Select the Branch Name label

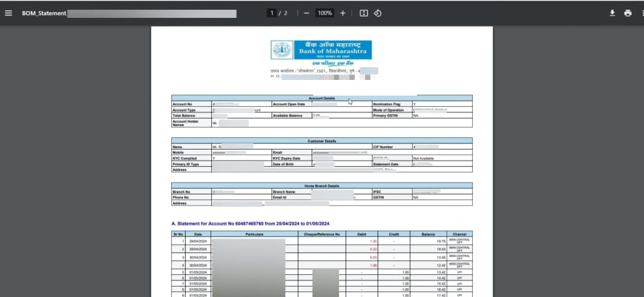(x=284, y=192)
